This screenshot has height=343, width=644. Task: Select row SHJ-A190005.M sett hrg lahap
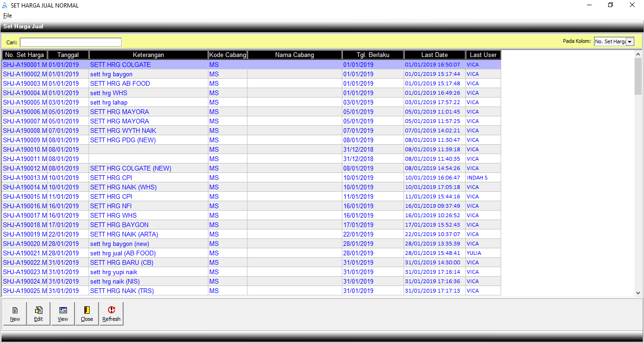[108, 102]
